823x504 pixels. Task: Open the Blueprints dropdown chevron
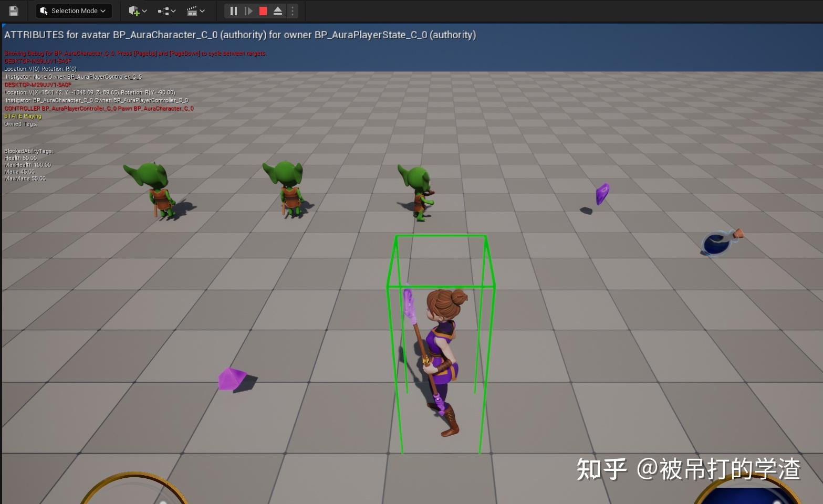(173, 10)
